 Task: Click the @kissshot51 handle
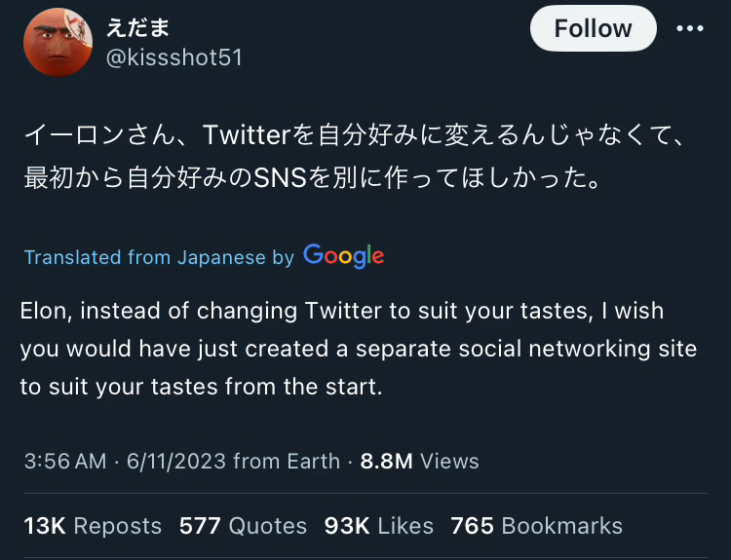tap(173, 57)
